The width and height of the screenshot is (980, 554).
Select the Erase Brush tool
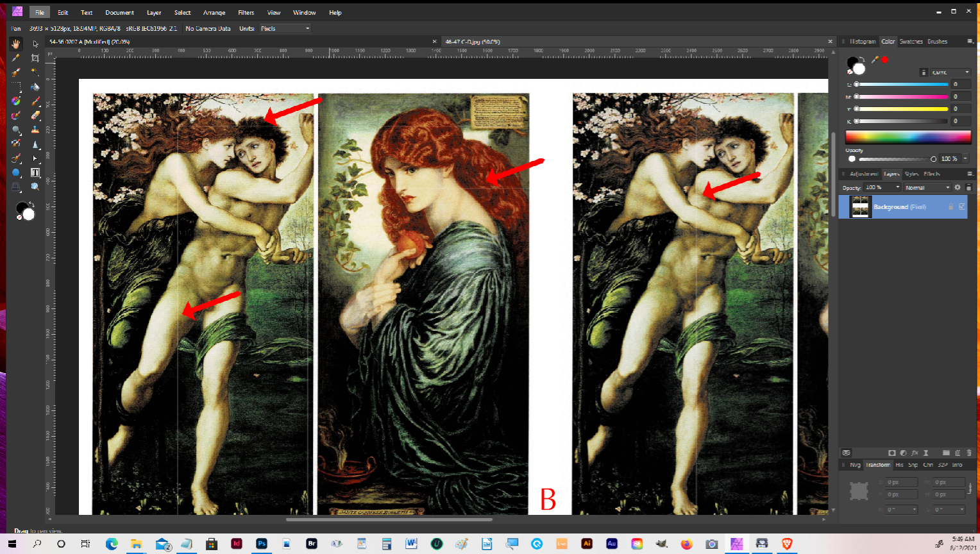point(35,115)
